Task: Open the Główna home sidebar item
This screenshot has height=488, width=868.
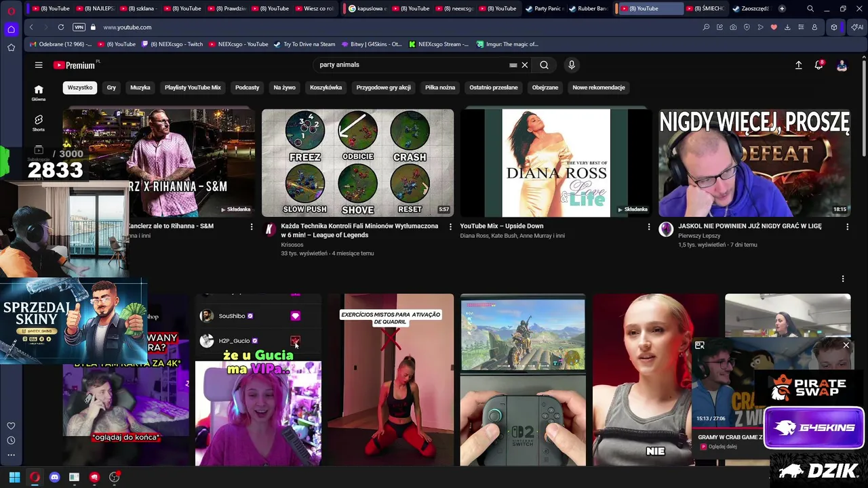Action: 39,93
